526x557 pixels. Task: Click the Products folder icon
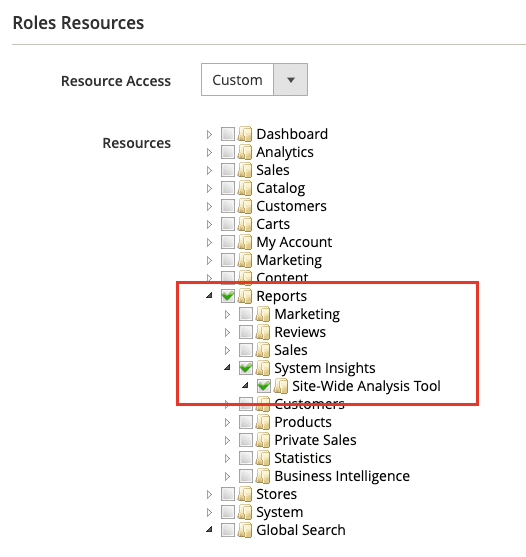pyautogui.click(x=263, y=422)
